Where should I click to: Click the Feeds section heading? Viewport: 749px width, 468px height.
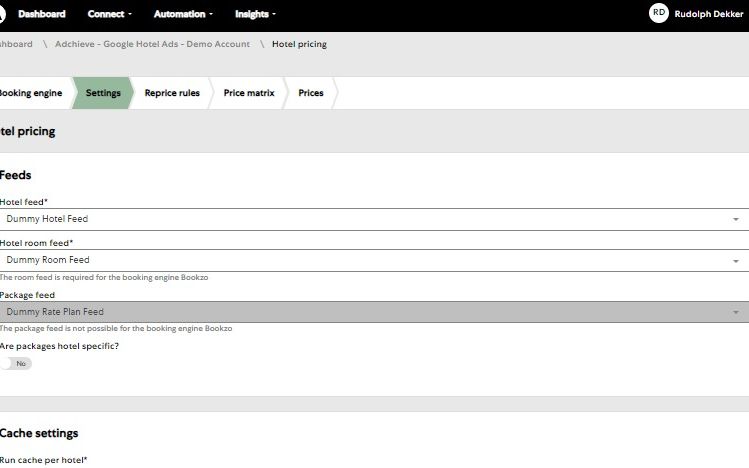coord(15,175)
